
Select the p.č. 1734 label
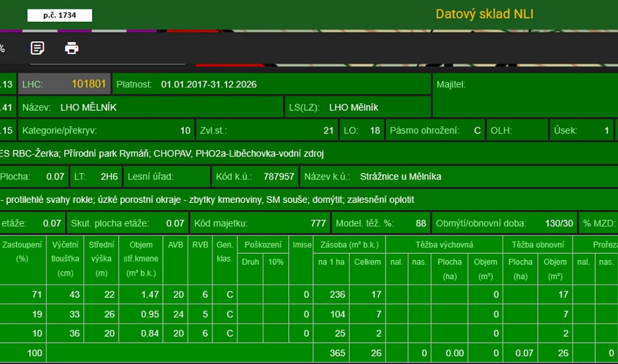(x=59, y=15)
